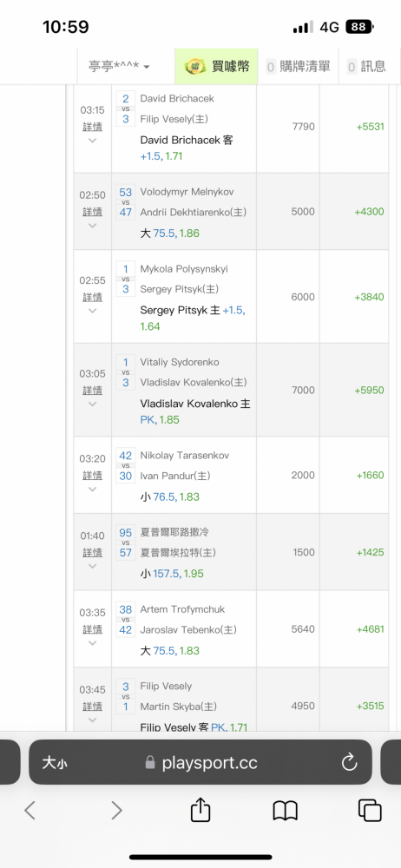Image resolution: width=401 pixels, height=868 pixels.
Task: Reload the playsport.cc page
Action: (x=350, y=763)
